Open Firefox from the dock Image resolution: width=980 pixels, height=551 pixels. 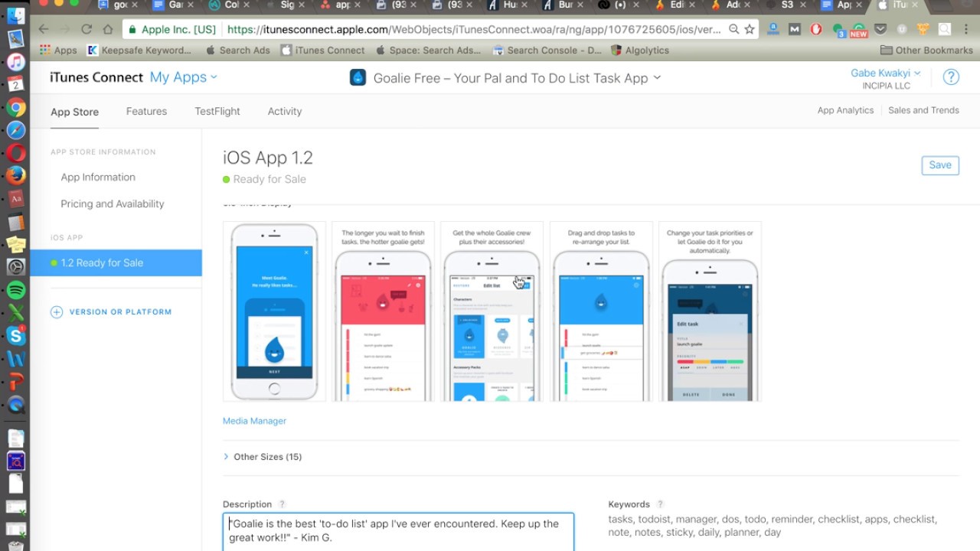pos(15,175)
